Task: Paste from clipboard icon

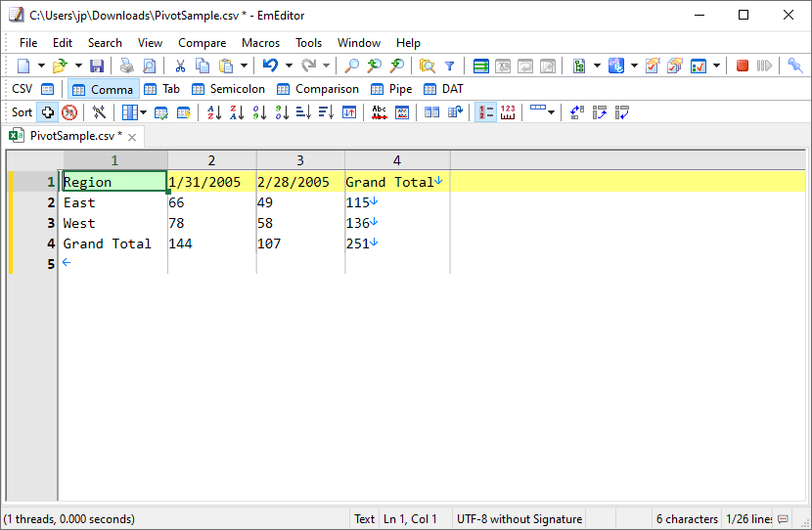Action: pos(226,66)
